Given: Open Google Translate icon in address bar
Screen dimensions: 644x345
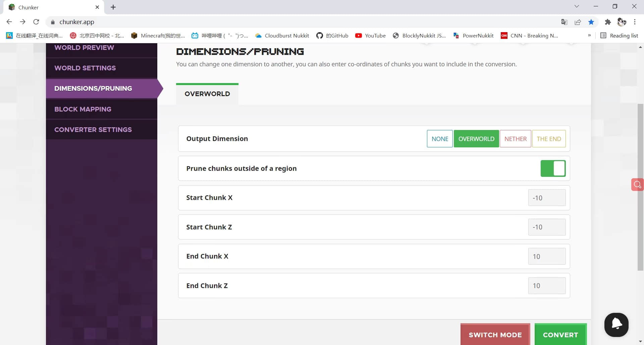Looking at the screenshot, I should 564,22.
